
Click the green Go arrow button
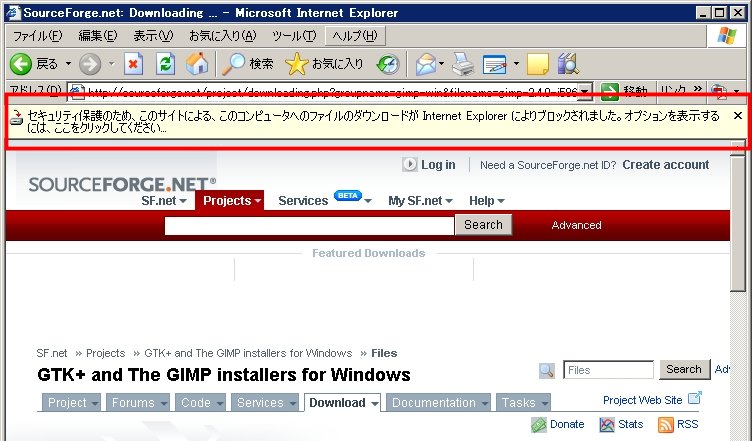[x=610, y=91]
